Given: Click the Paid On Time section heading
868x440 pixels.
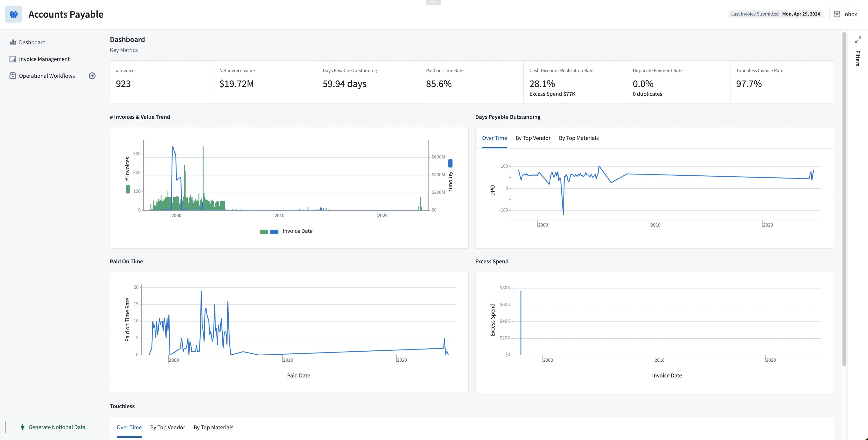Looking at the screenshot, I should [126, 261].
